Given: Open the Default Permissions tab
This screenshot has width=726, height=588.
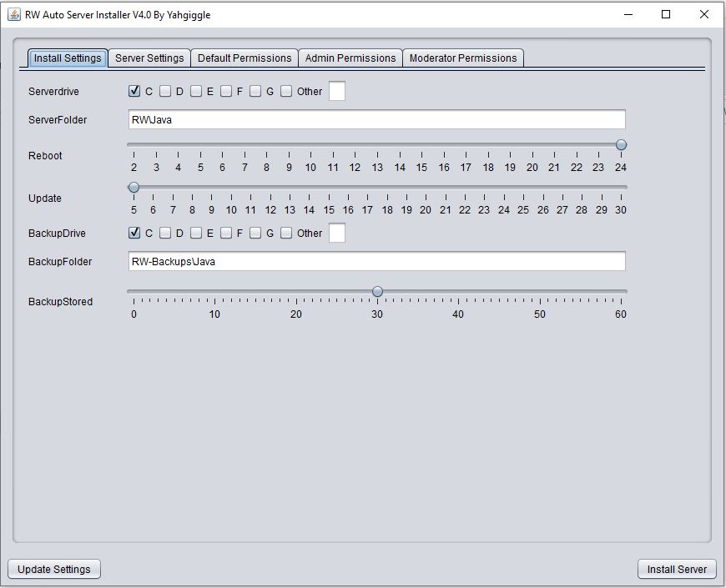Looking at the screenshot, I should [245, 58].
